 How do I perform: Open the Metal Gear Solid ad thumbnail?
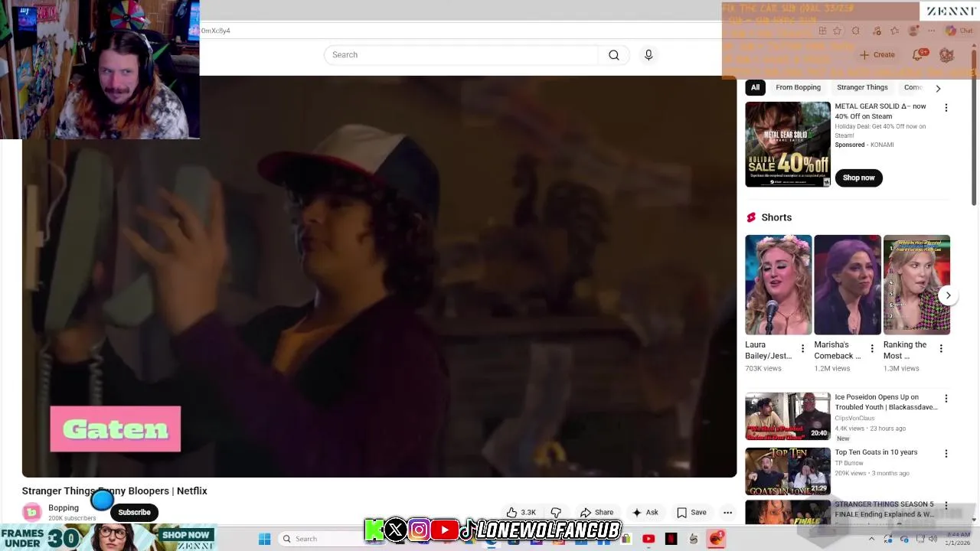(788, 145)
